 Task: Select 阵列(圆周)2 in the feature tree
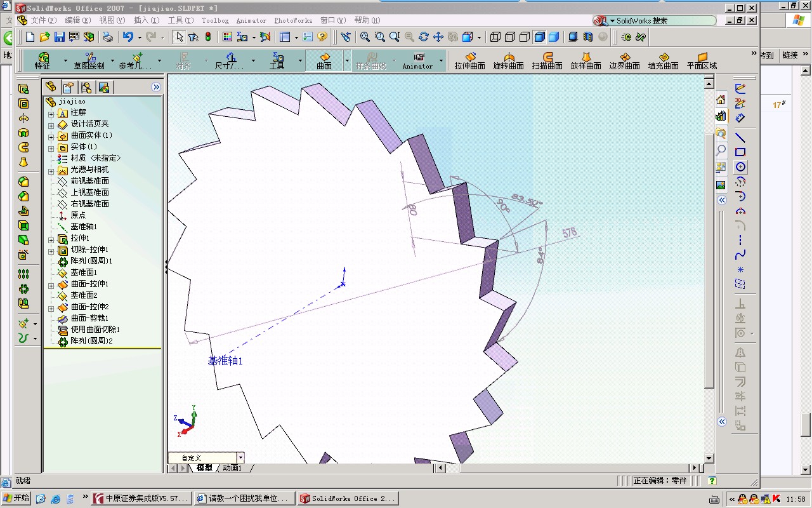pos(91,341)
